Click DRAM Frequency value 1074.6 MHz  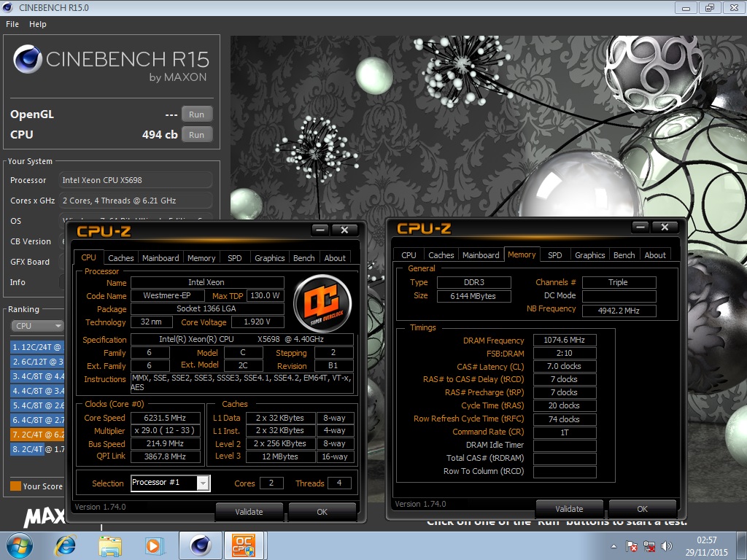tap(565, 340)
